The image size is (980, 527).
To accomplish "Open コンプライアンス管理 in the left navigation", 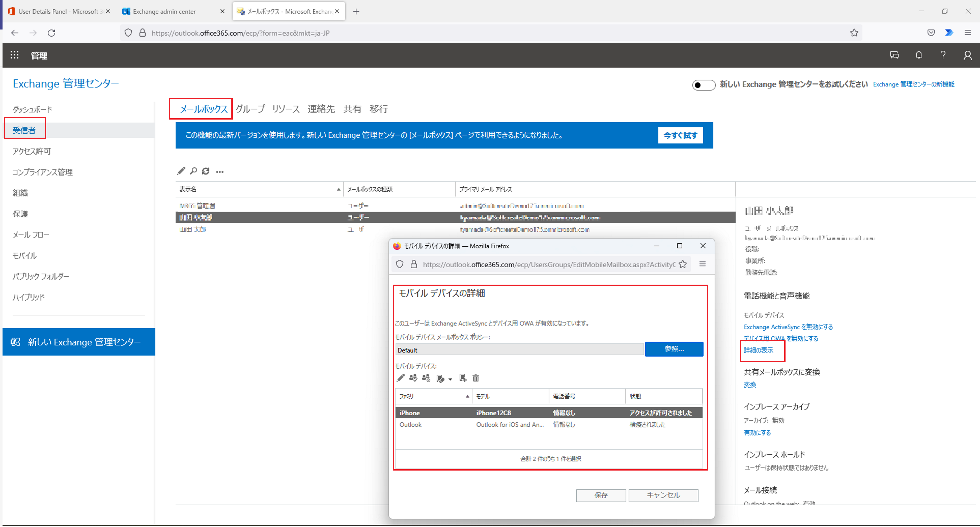I will click(43, 172).
